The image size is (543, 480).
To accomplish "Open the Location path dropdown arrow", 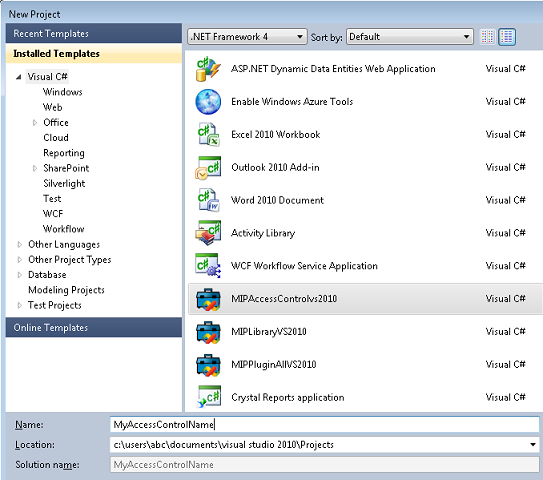I will (533, 445).
